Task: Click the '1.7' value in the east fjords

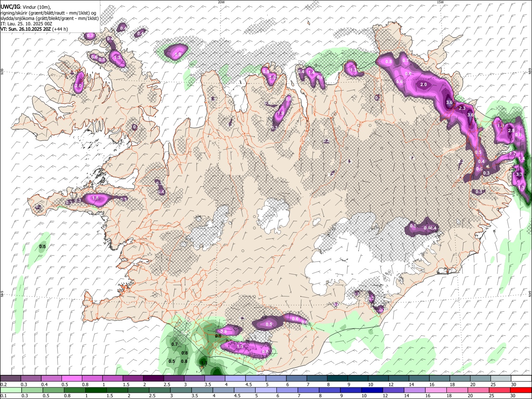Action: [x=512, y=154]
